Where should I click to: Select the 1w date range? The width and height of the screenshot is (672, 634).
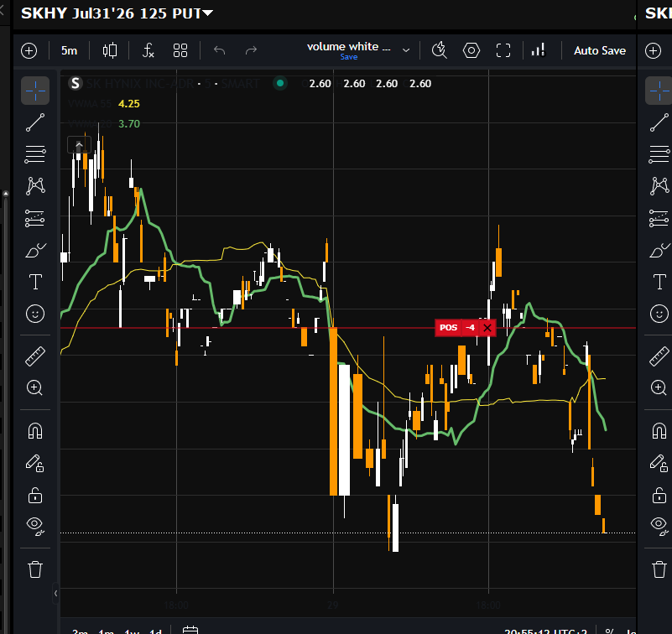point(132,631)
